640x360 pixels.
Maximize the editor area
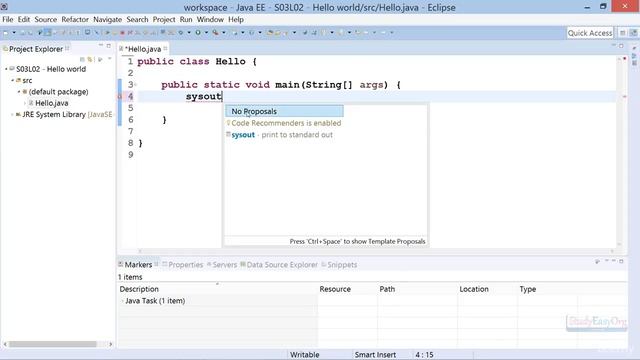[621, 46]
